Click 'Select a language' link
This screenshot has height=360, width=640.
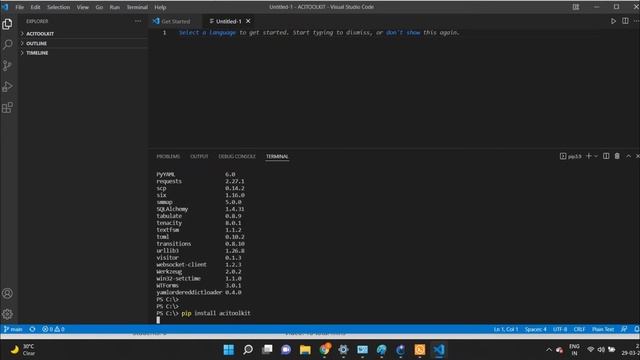[x=207, y=33]
